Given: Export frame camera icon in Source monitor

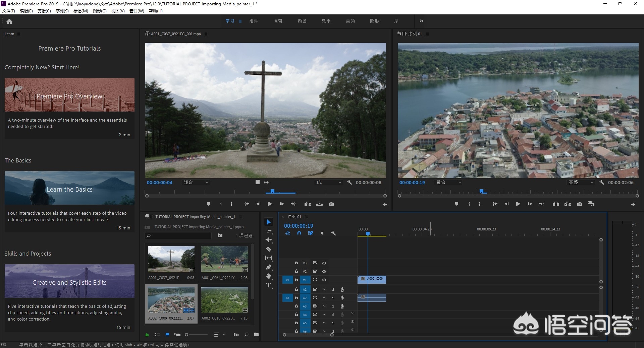Looking at the screenshot, I should [331, 204].
